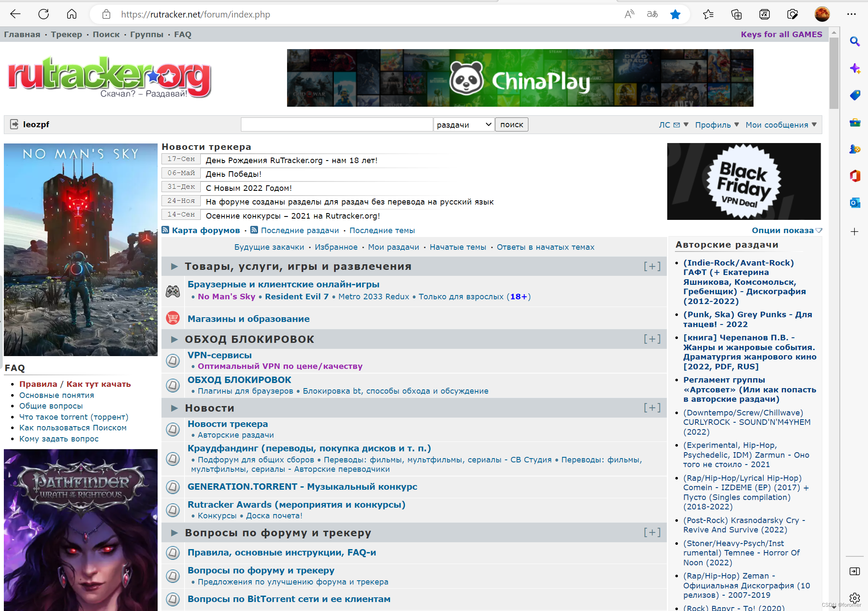Open browser Settings and more menu
Image resolution: width=868 pixels, height=611 pixels.
click(851, 14)
